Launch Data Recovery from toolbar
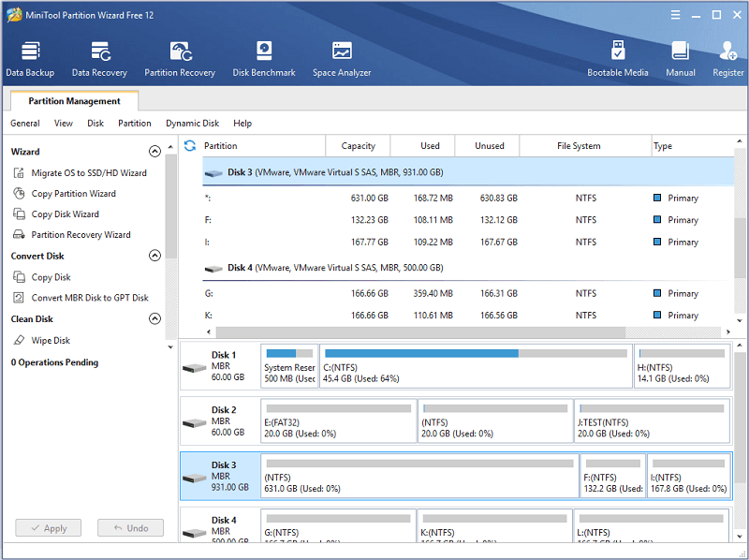 tap(99, 59)
